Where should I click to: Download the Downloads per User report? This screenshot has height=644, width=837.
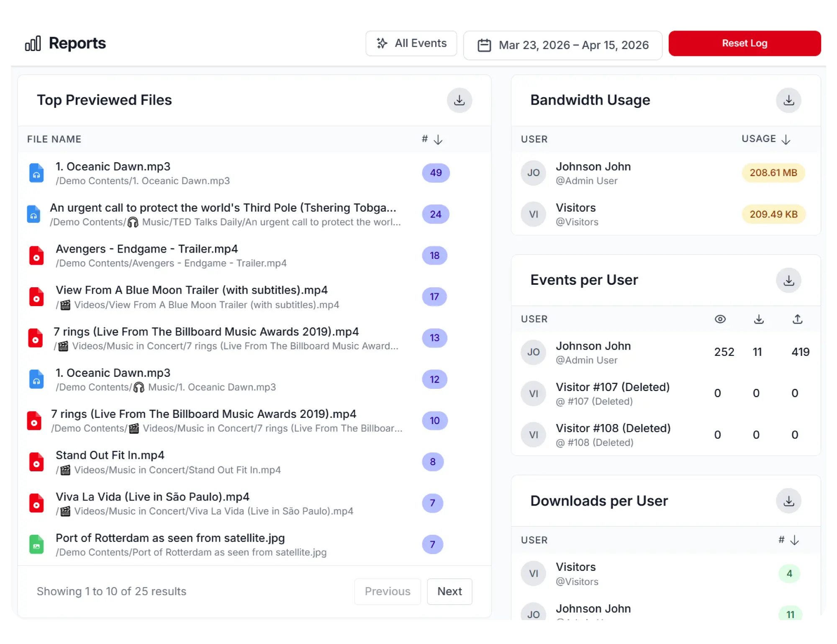pyautogui.click(x=788, y=501)
